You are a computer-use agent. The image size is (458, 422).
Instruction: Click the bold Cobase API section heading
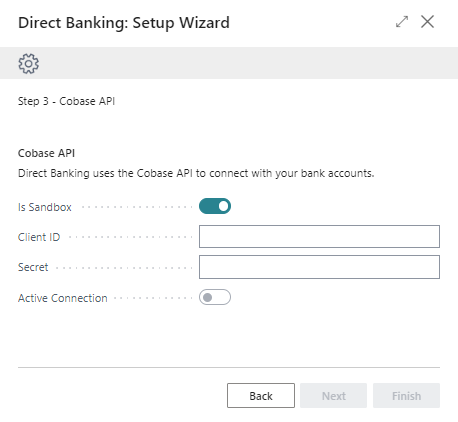(x=46, y=153)
